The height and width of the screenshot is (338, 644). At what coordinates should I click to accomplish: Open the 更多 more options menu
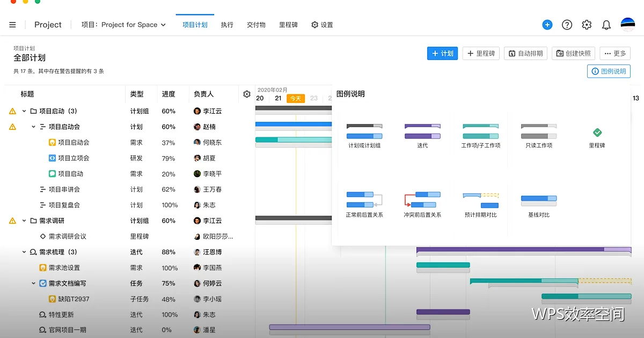click(x=615, y=53)
